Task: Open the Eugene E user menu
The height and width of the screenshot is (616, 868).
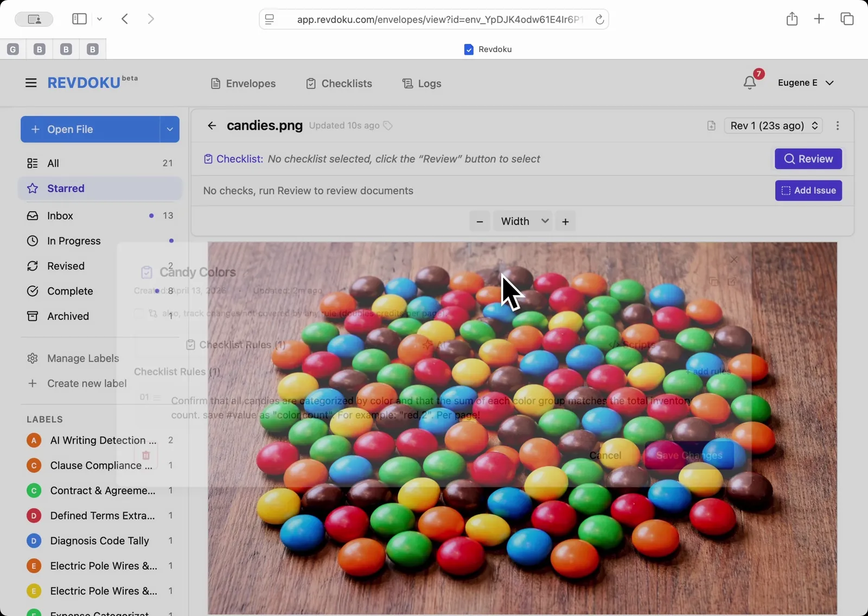Action: (806, 83)
